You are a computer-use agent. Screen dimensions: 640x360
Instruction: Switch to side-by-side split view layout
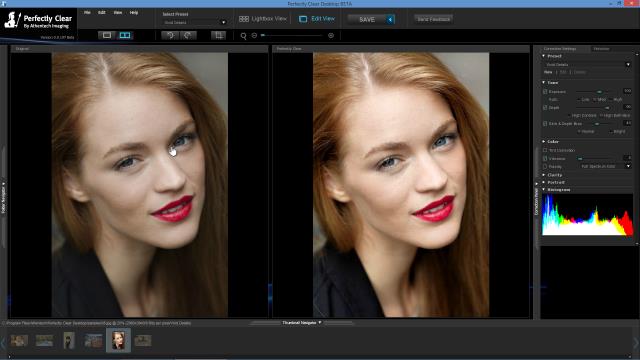coord(125,36)
